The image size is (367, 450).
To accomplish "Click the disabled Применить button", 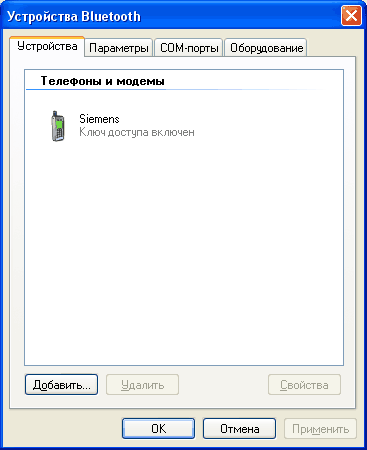I will (320, 428).
